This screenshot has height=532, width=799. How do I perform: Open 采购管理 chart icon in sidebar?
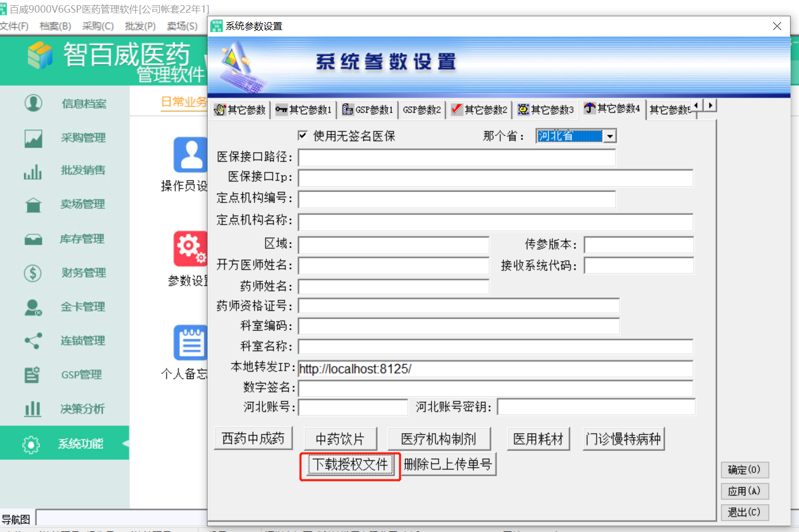[x=33, y=138]
